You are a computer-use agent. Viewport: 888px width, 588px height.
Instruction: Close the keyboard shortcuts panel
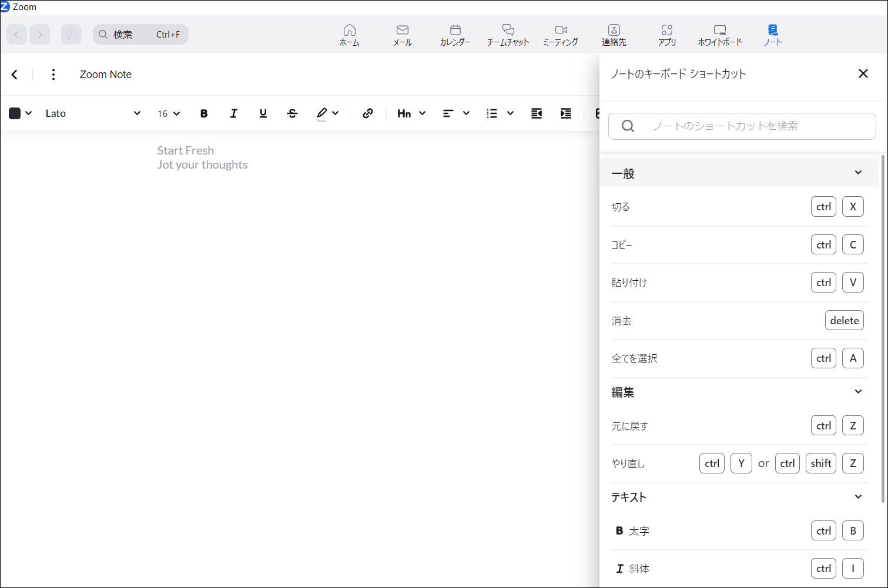pos(863,73)
